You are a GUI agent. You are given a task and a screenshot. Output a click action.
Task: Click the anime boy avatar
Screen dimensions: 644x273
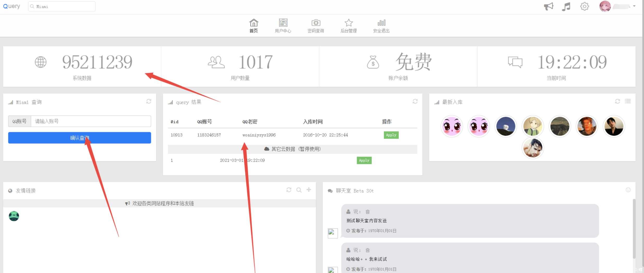[533, 127]
